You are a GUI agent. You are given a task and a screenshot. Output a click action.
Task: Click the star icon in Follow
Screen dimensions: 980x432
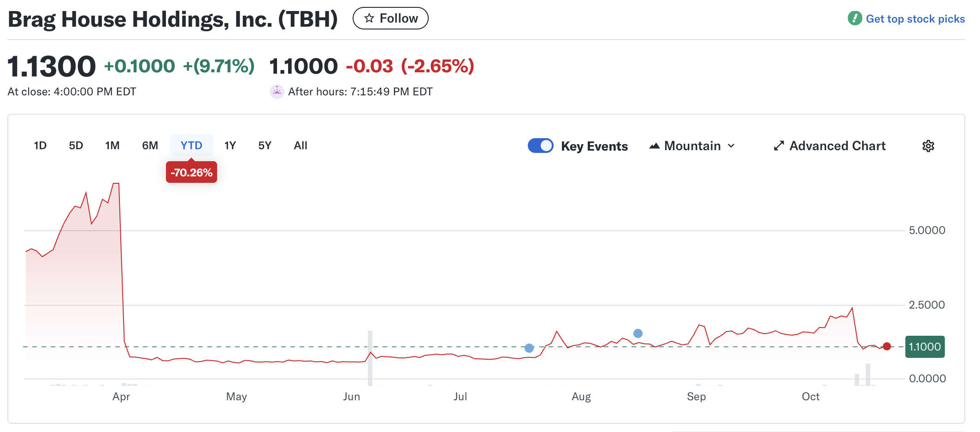369,18
